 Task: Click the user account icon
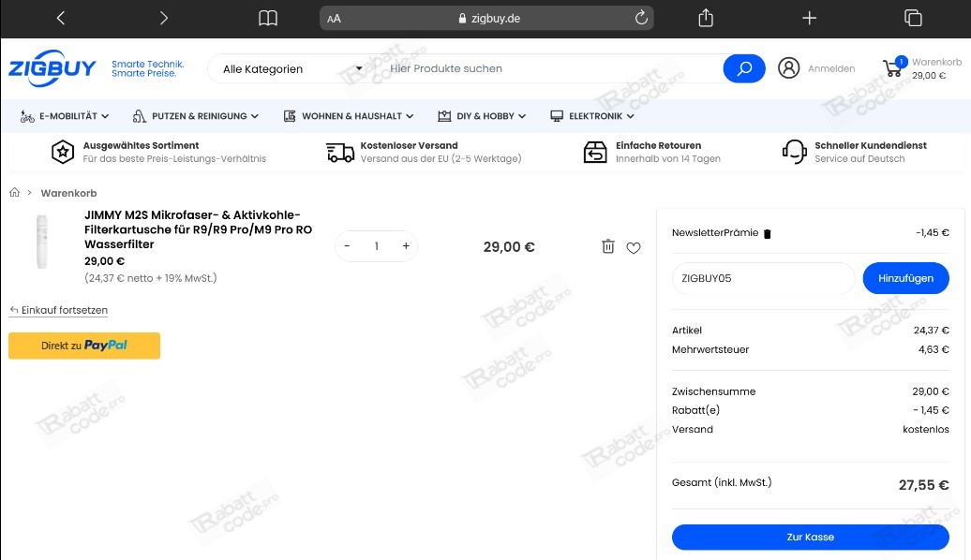[x=788, y=68]
